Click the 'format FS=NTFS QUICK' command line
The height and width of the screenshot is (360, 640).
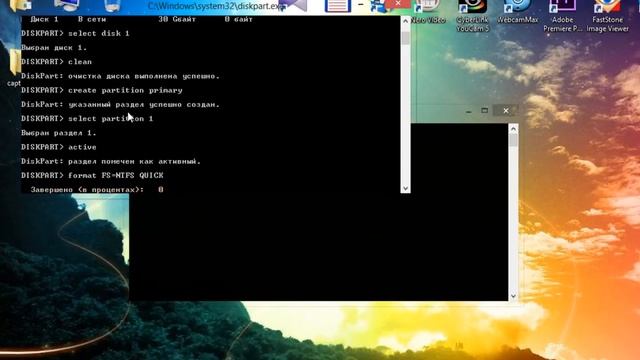tap(92, 175)
